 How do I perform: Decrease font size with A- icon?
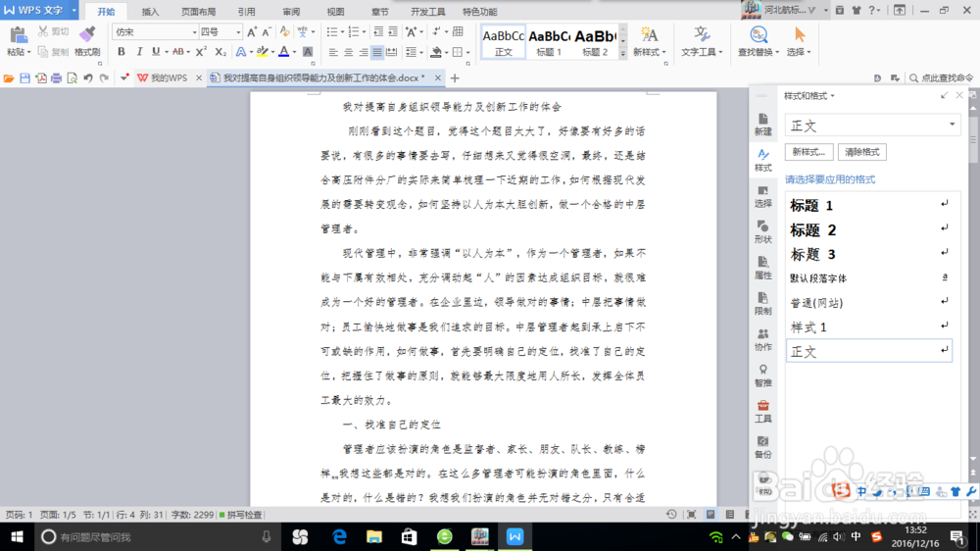click(x=267, y=32)
